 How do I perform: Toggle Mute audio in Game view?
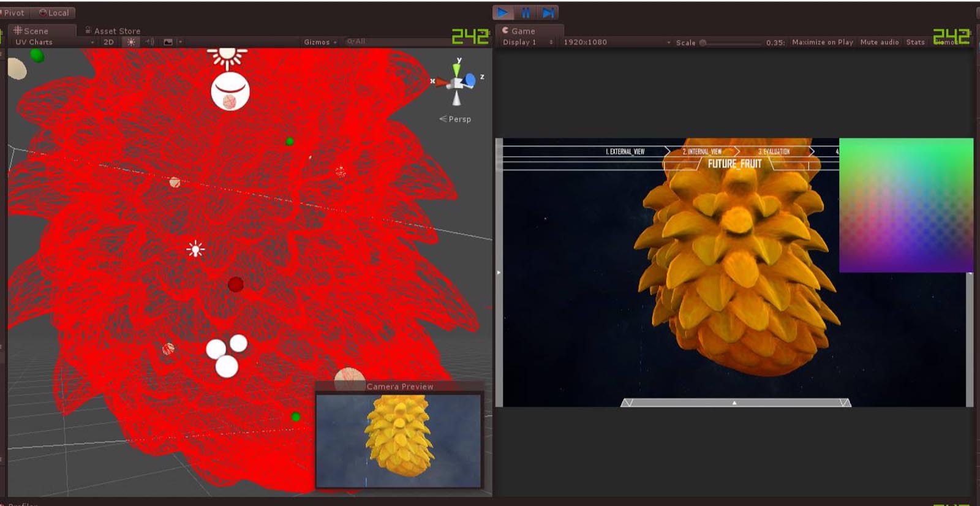click(879, 42)
